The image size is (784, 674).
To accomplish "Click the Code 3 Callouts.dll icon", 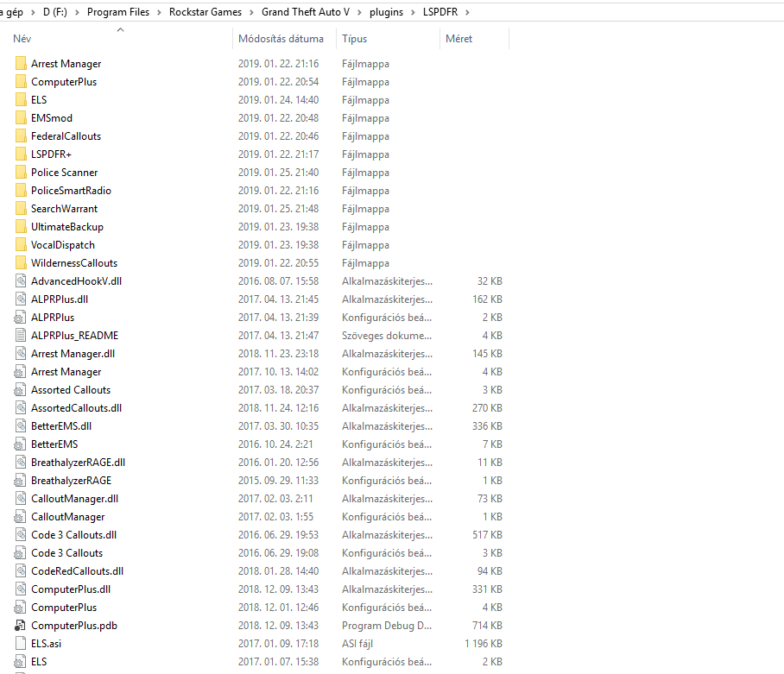I will tap(21, 534).
